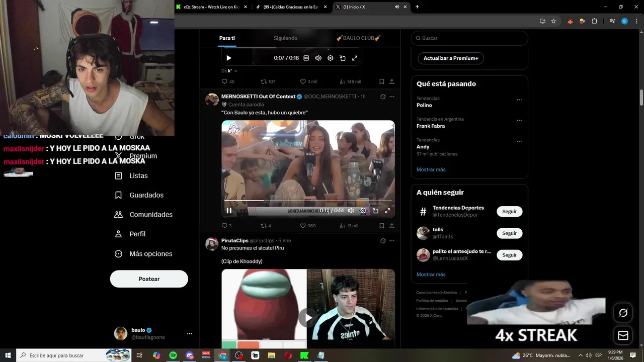The image size is (644, 362).
Task: Open MERNOSKETTI Out Of Context profile avatar
Action: (212, 99)
